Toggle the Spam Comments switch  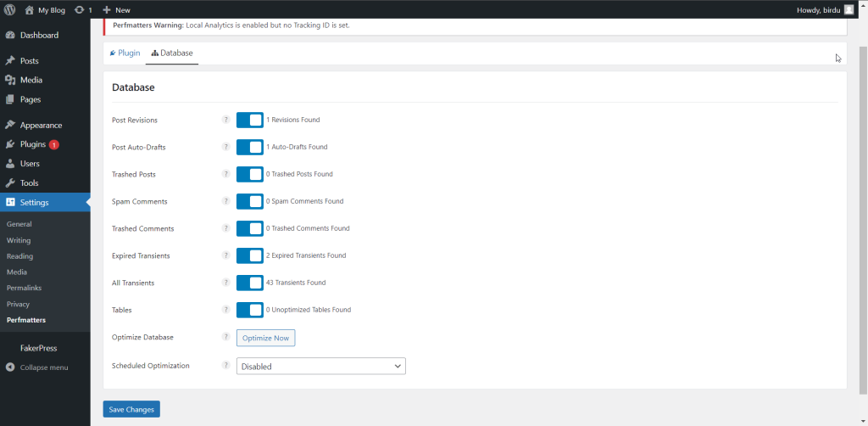tap(250, 201)
